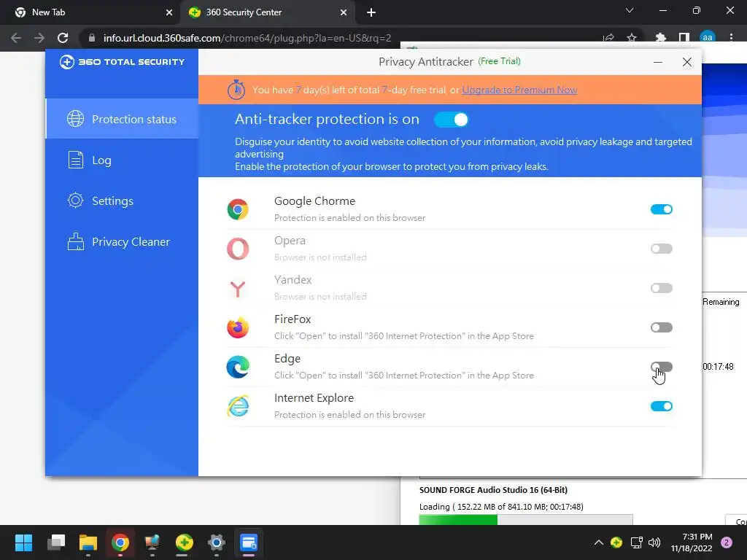Disable protection for Internet Explore
This screenshot has height=560, width=747.
tap(661, 406)
